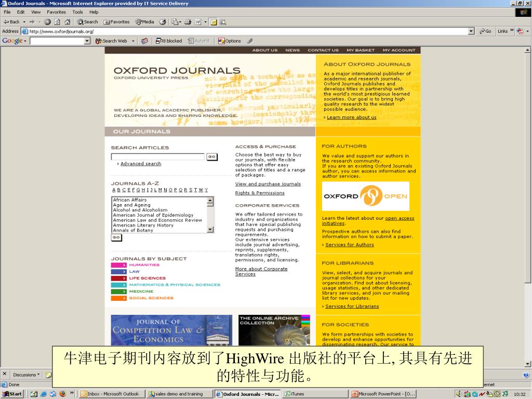This screenshot has width=532, height=399.
Task: Click the Google toolbar search input
Action: coord(57,41)
